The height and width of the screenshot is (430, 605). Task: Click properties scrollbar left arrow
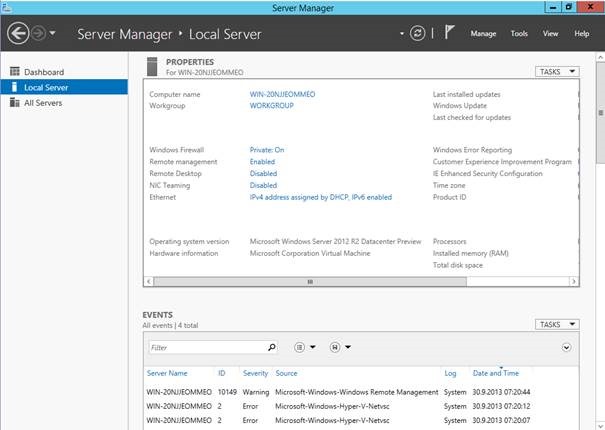coord(149,282)
